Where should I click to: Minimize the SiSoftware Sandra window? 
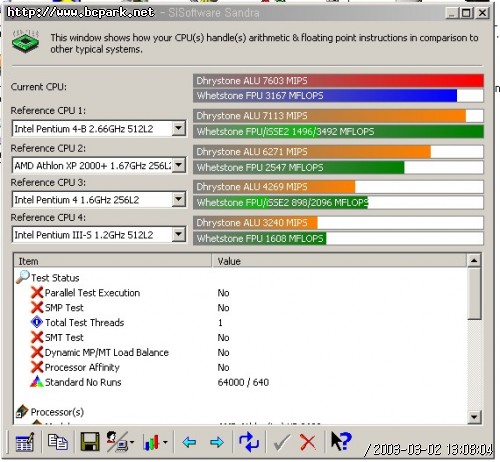[452, 13]
